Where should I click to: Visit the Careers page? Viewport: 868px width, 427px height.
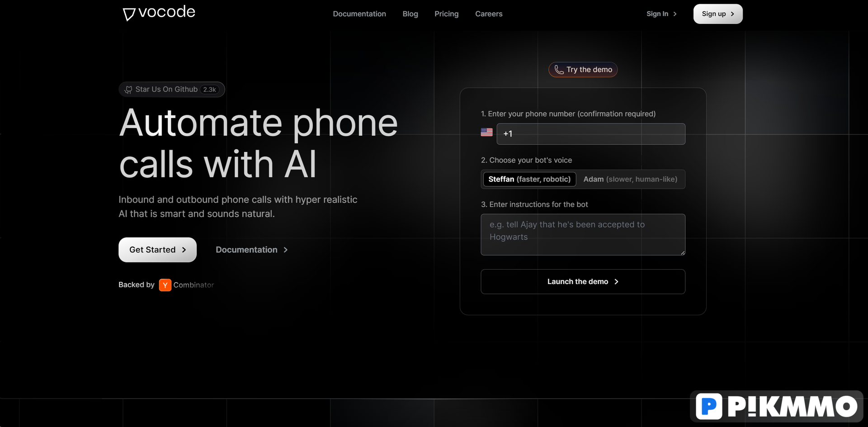click(x=489, y=14)
